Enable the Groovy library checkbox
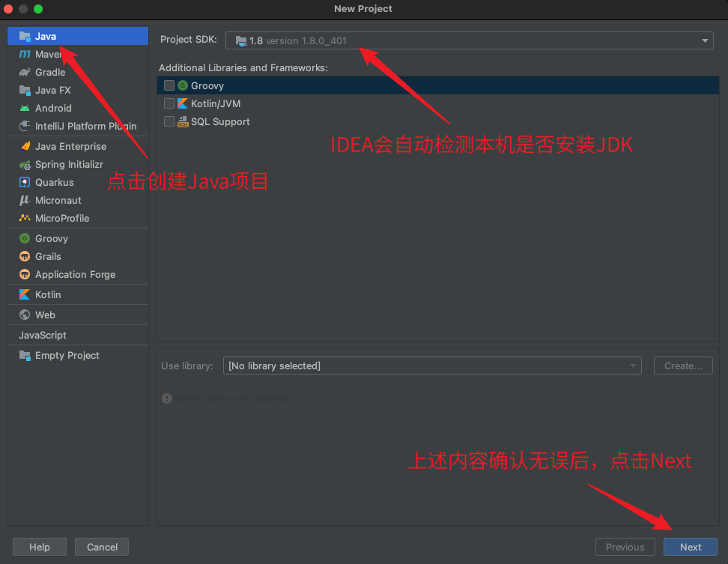The width and height of the screenshot is (728, 564). click(x=169, y=86)
